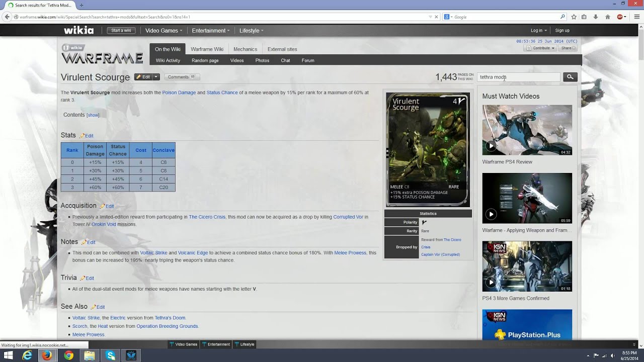Open the bookmarks list clipboard icon
Viewport: 644px width, 362px height.
pos(584,17)
